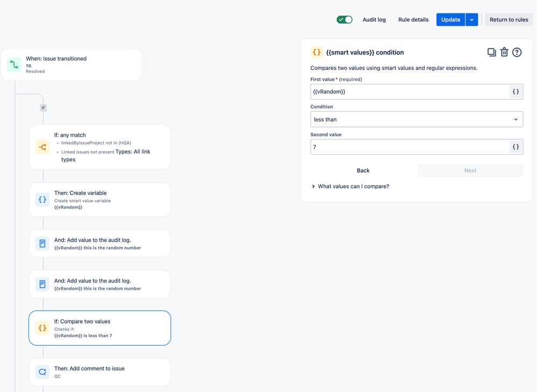The width and height of the screenshot is (537, 392).
Task: Select the When: Issue transitioned card
Action: (71, 65)
